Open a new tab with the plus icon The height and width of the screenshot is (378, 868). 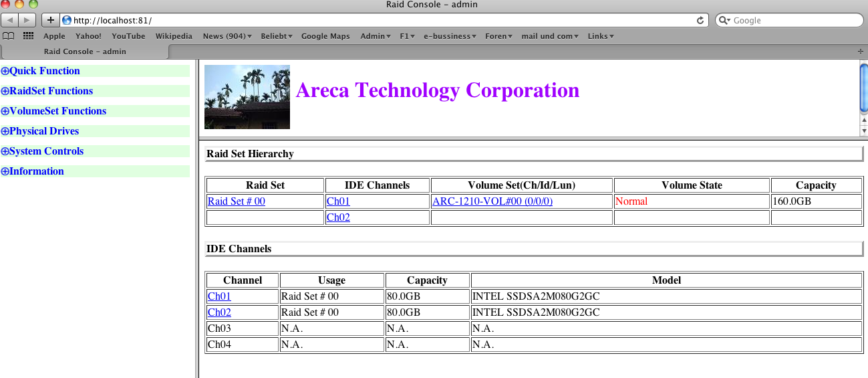click(x=861, y=52)
